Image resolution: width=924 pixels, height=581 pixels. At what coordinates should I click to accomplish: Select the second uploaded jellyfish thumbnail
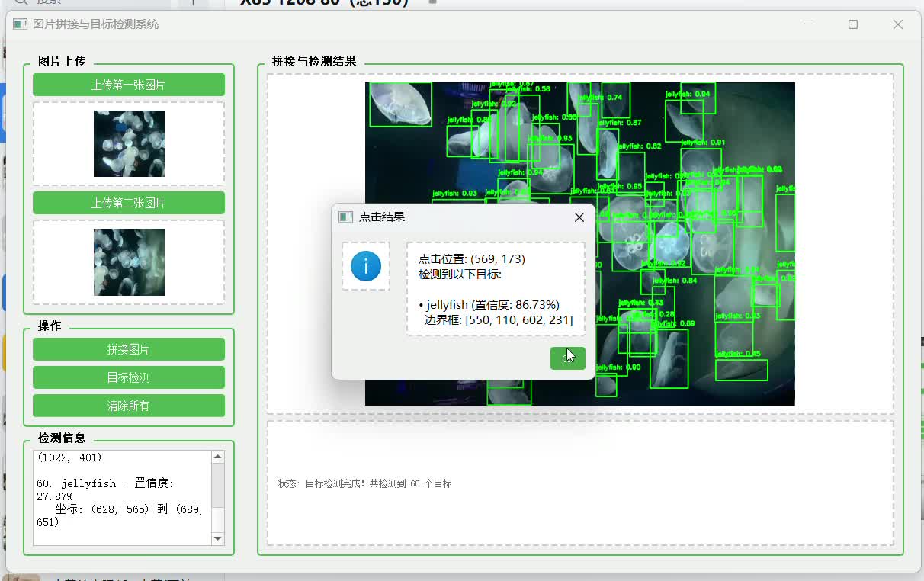[129, 262]
